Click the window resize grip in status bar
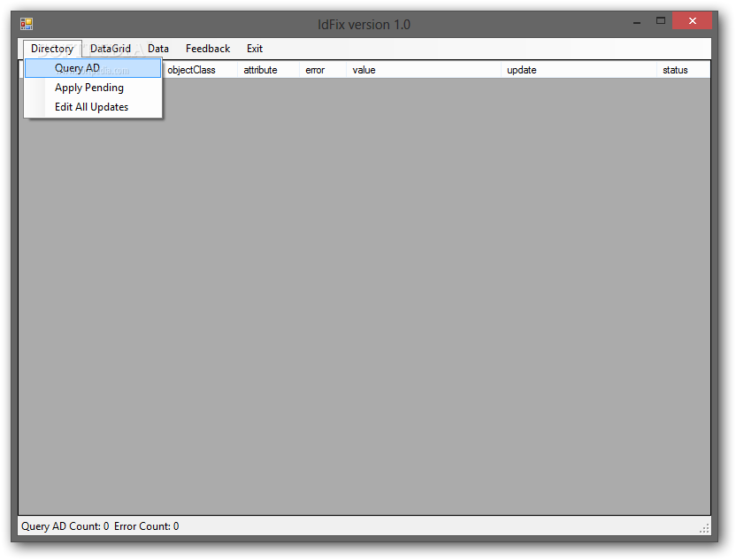The image size is (736, 560). [x=704, y=528]
